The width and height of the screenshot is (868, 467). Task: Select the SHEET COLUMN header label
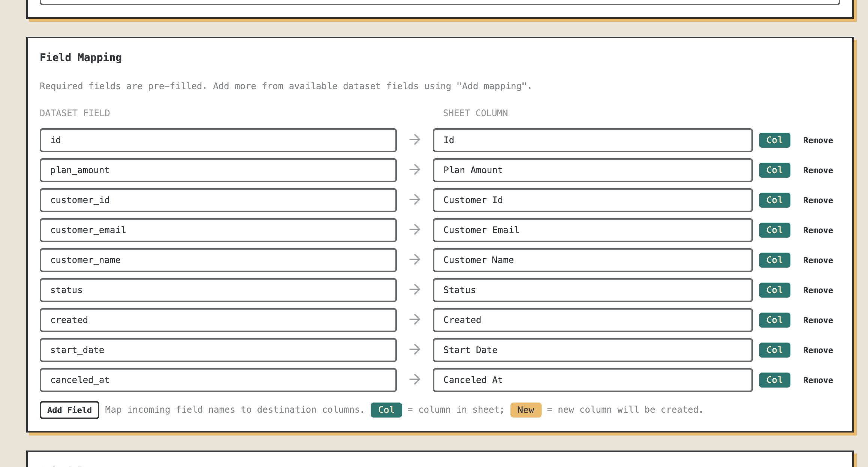[475, 113]
